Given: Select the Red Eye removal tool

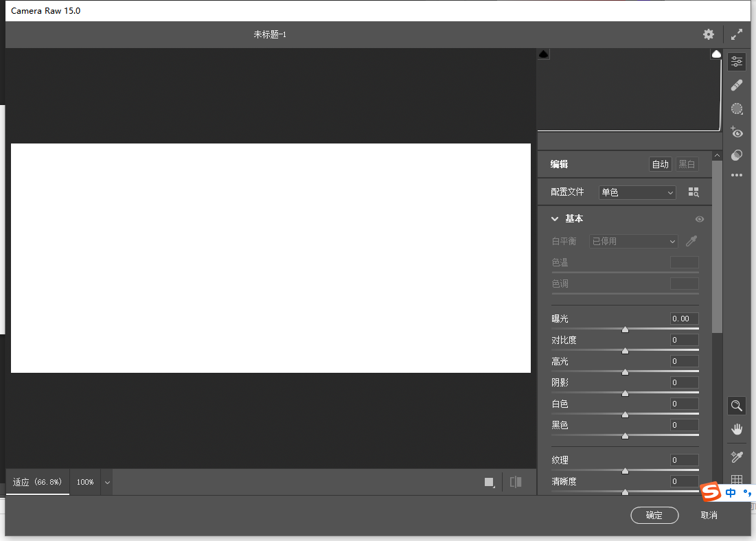Looking at the screenshot, I should tap(736, 132).
